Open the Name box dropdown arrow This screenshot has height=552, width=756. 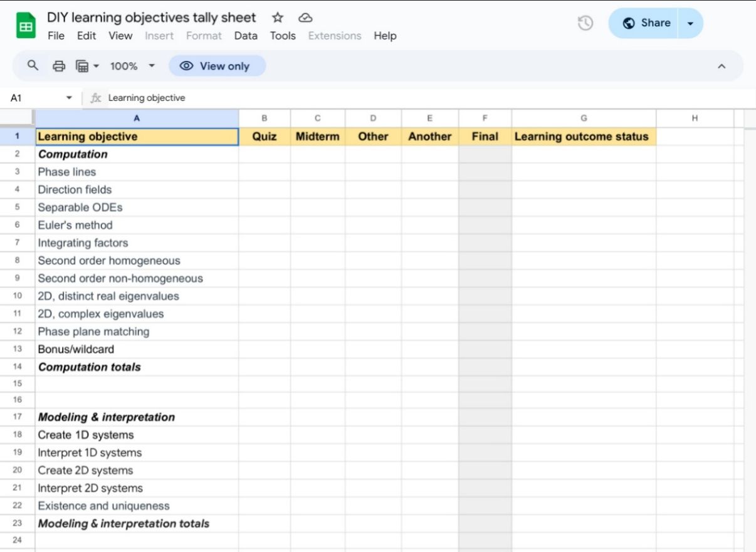click(69, 98)
